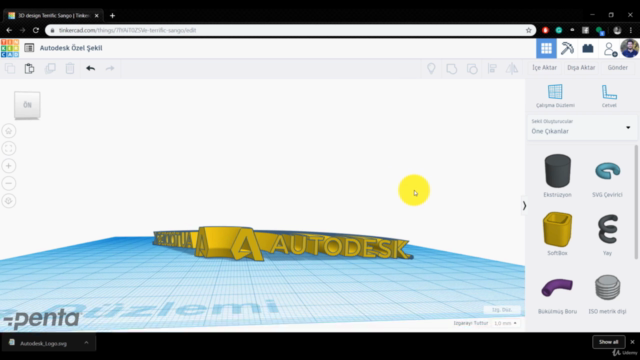Open the user profile avatar
Image resolution: width=640 pixels, height=360 pixels.
629,48
